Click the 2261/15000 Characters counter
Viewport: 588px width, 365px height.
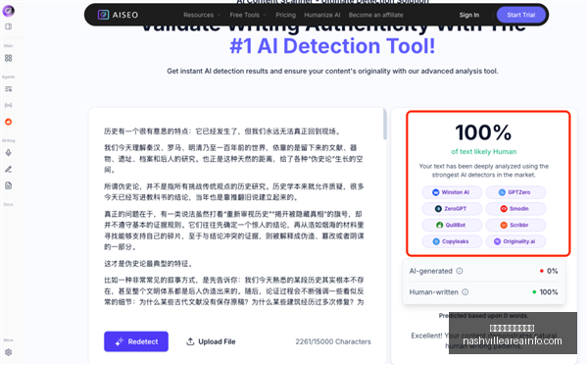(x=333, y=341)
